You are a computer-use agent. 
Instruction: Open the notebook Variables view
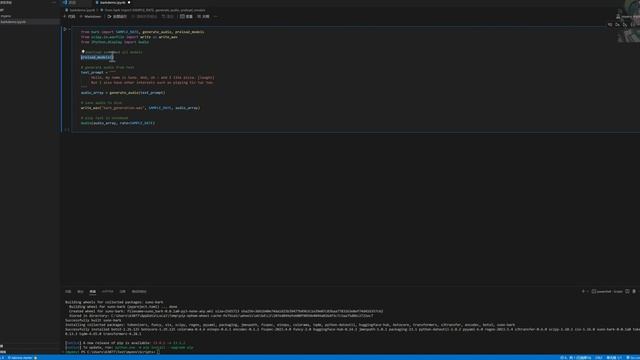click(187, 17)
